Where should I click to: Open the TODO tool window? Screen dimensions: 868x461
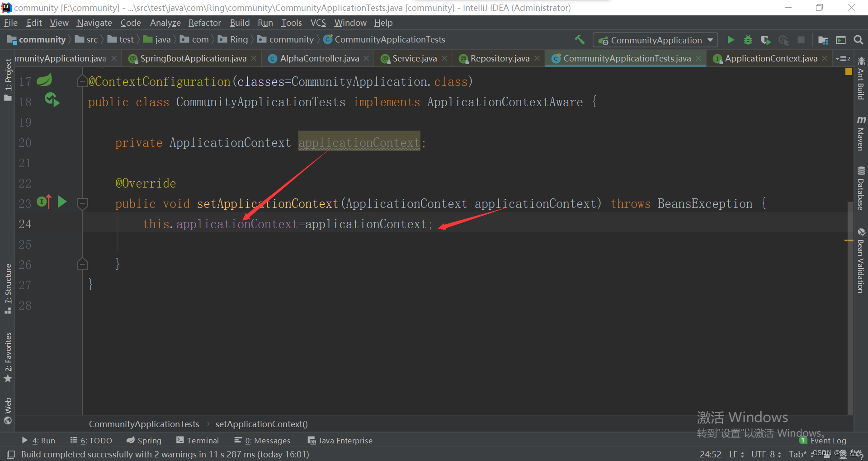[91, 440]
